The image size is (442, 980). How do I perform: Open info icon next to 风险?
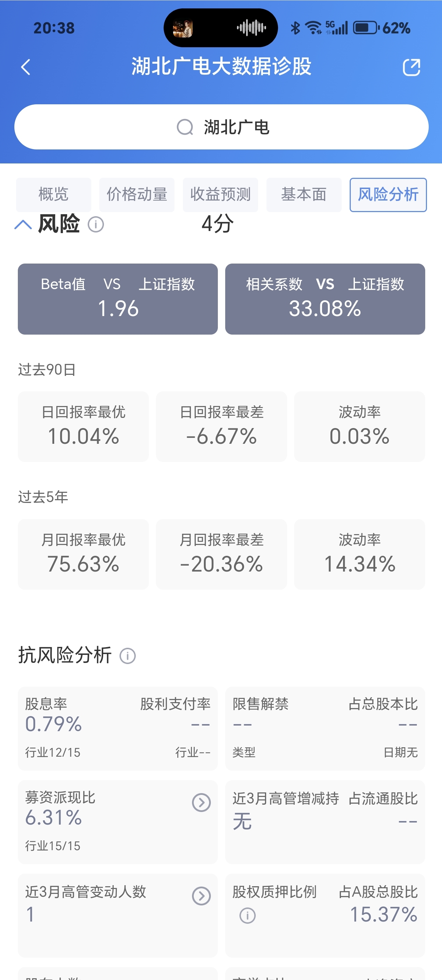point(96,224)
